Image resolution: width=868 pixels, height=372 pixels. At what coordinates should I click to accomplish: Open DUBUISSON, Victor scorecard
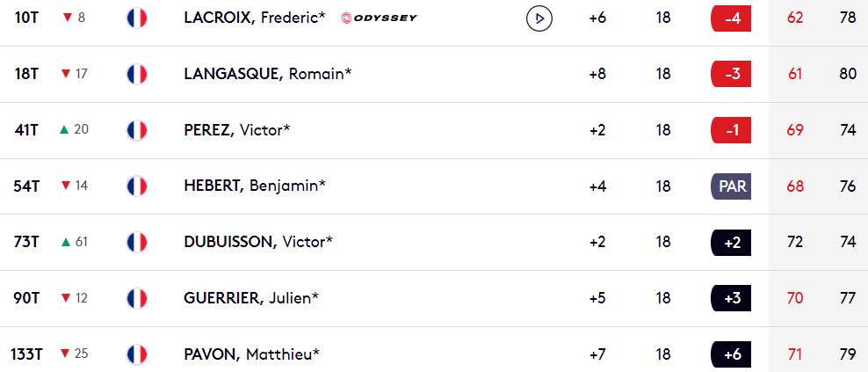click(x=434, y=242)
